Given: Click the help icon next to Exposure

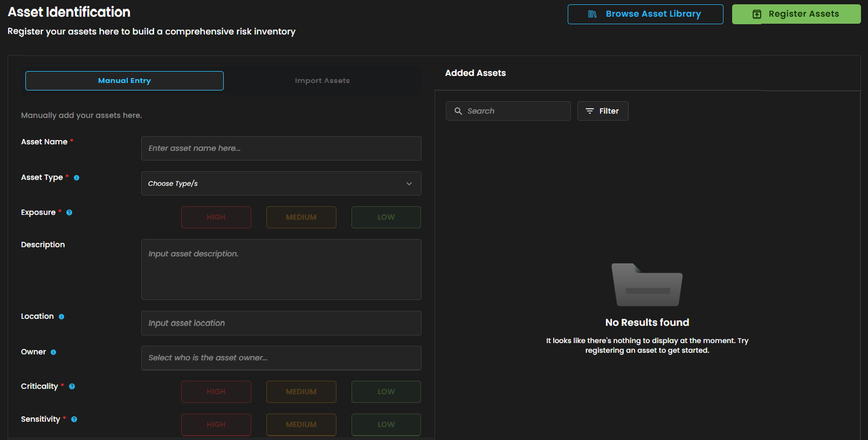Looking at the screenshot, I should tap(69, 213).
